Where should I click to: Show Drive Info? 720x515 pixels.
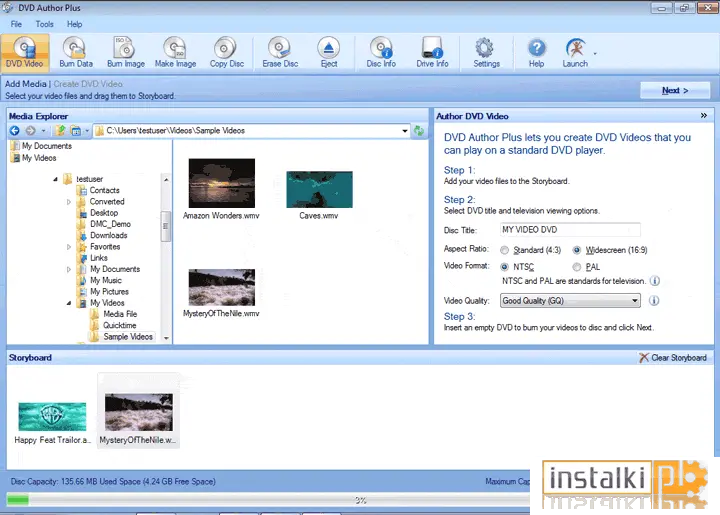[x=432, y=52]
